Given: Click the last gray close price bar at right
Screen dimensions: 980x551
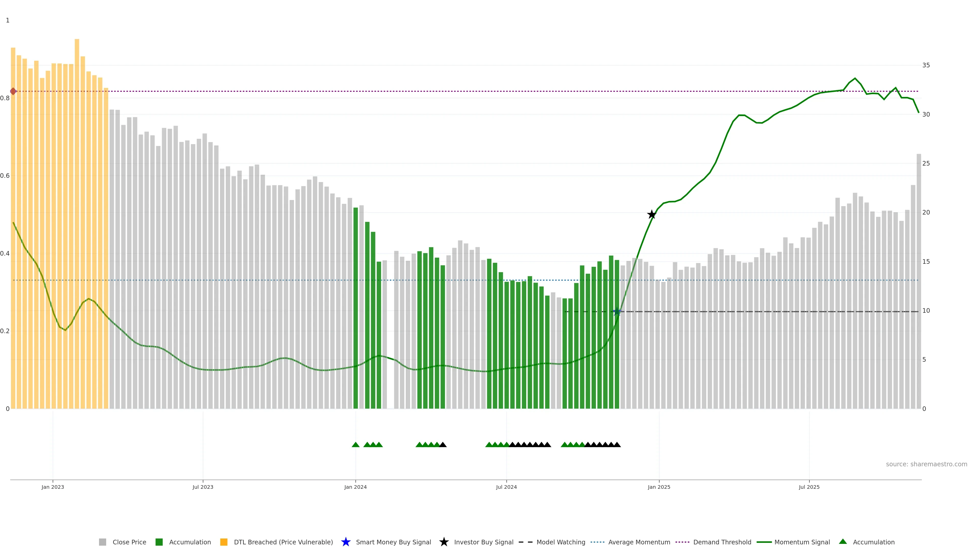Looking at the screenshot, I should click(919, 281).
